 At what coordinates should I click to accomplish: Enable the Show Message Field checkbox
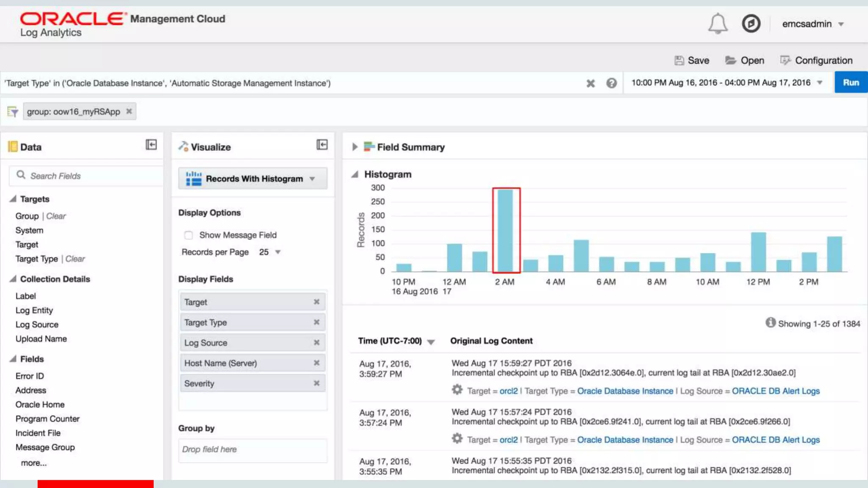click(189, 235)
